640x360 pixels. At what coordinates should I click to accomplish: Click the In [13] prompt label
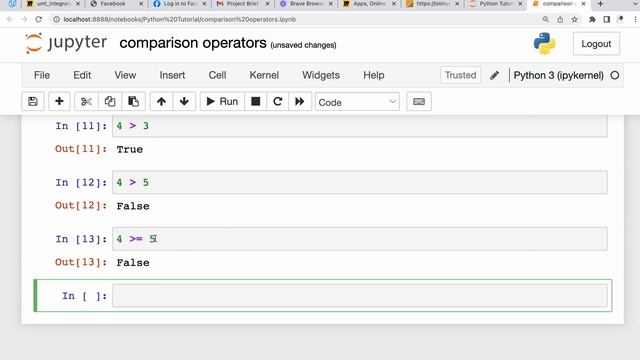point(81,239)
